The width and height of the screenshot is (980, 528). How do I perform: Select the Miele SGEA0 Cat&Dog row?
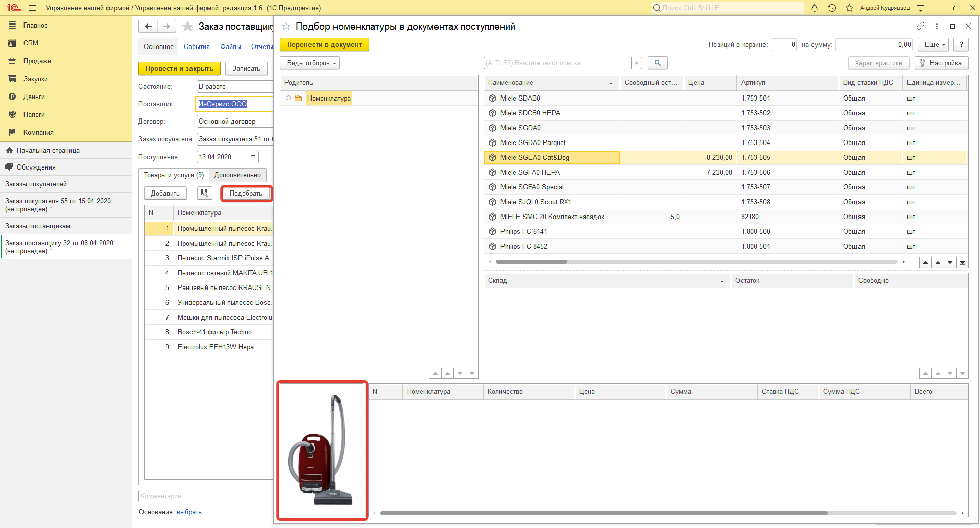[x=726, y=157]
